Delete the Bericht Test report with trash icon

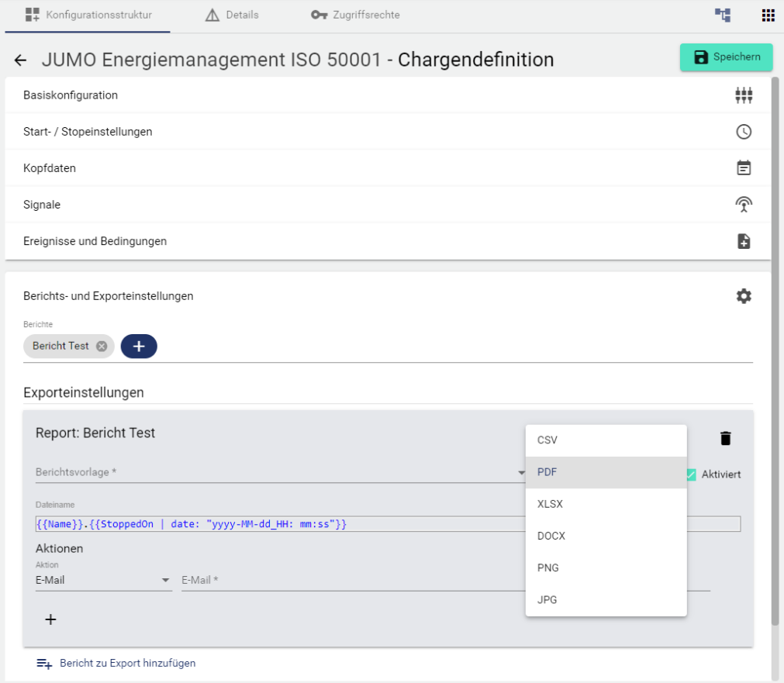click(x=725, y=438)
